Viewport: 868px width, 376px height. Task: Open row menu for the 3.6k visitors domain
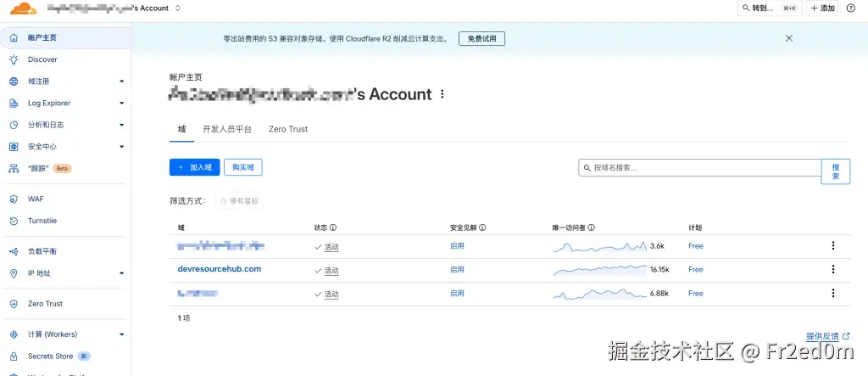833,245
